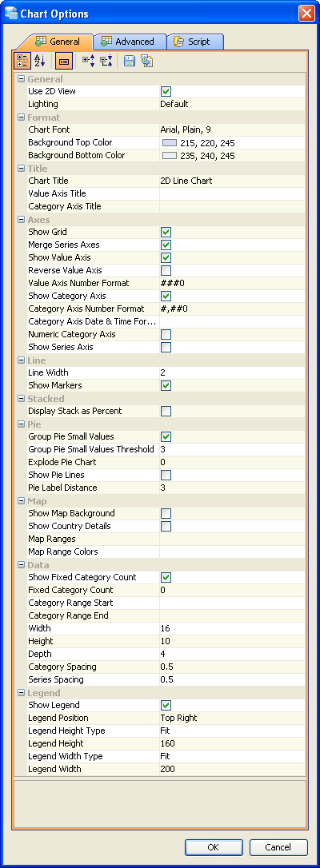The image size is (320, 868).
Task: Edit the Chart Title value field
Action: pos(232,181)
